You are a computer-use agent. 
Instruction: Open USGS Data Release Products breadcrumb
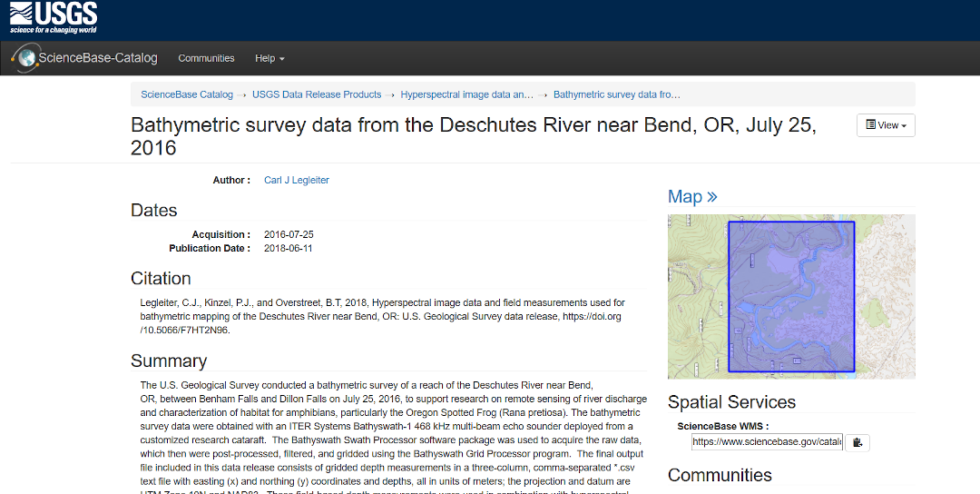pyautogui.click(x=317, y=94)
